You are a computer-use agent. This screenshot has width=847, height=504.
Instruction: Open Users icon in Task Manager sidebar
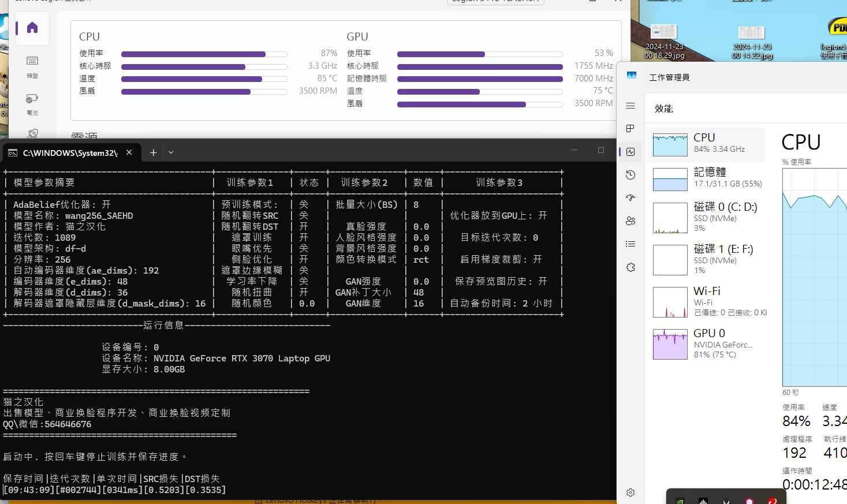[630, 221]
